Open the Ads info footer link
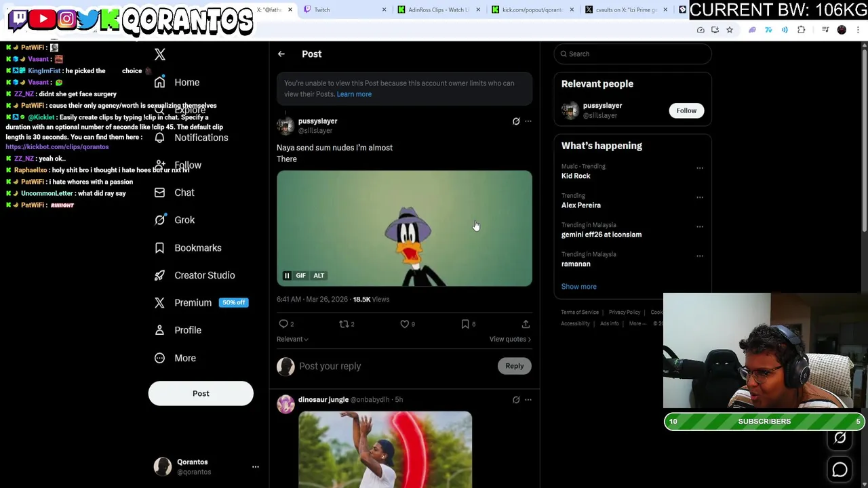This screenshot has height=488, width=868. (609, 324)
